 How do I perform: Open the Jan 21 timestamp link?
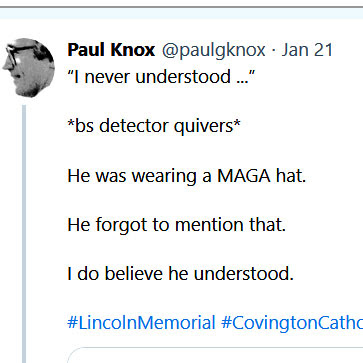307,50
